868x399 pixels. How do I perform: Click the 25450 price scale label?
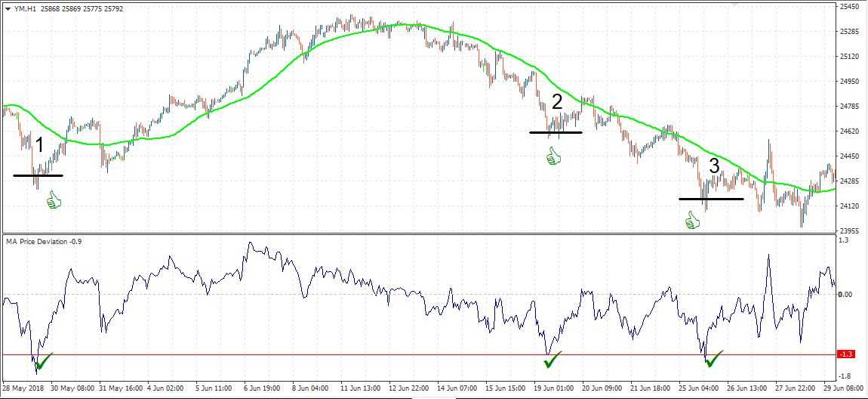[x=850, y=7]
